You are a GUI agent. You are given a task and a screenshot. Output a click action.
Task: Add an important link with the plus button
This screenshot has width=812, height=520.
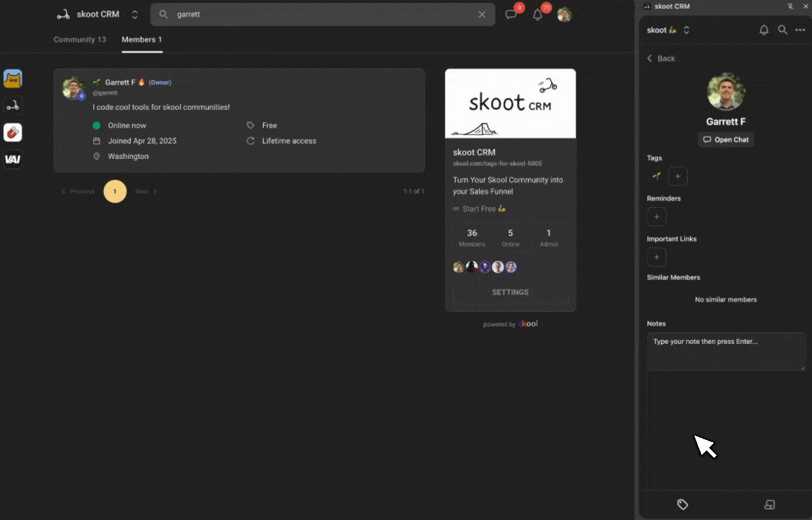coord(657,257)
